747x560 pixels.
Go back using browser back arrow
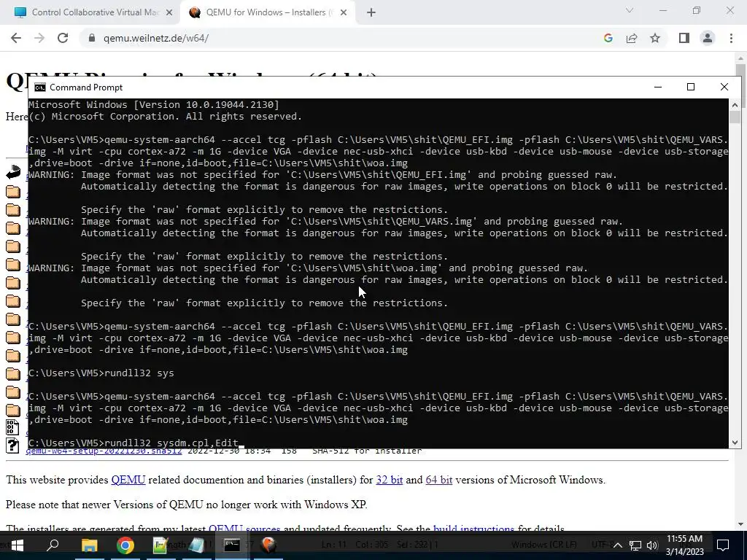16,38
